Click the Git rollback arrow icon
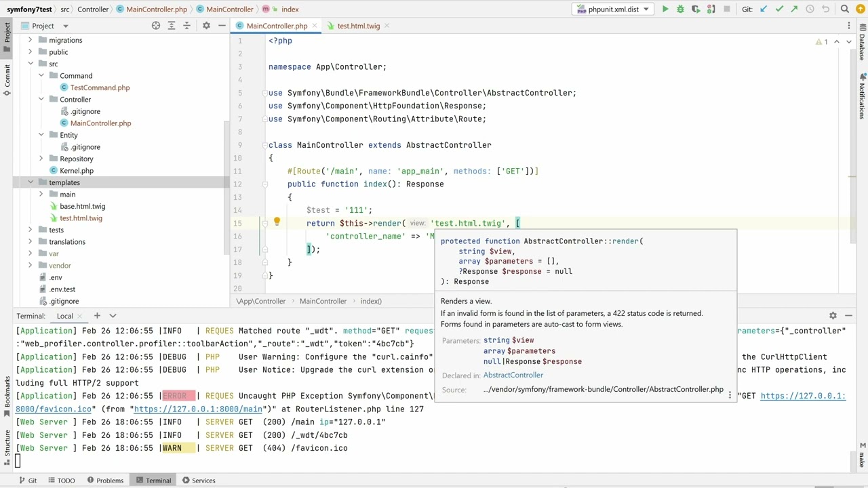Image resolution: width=868 pixels, height=488 pixels. tap(825, 9)
